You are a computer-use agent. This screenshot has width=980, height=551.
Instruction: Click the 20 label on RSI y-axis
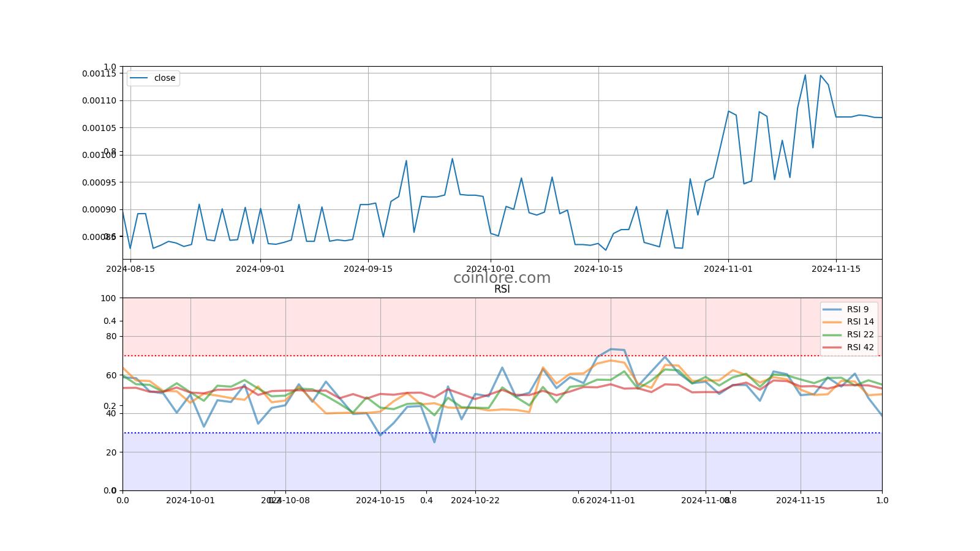pos(111,452)
